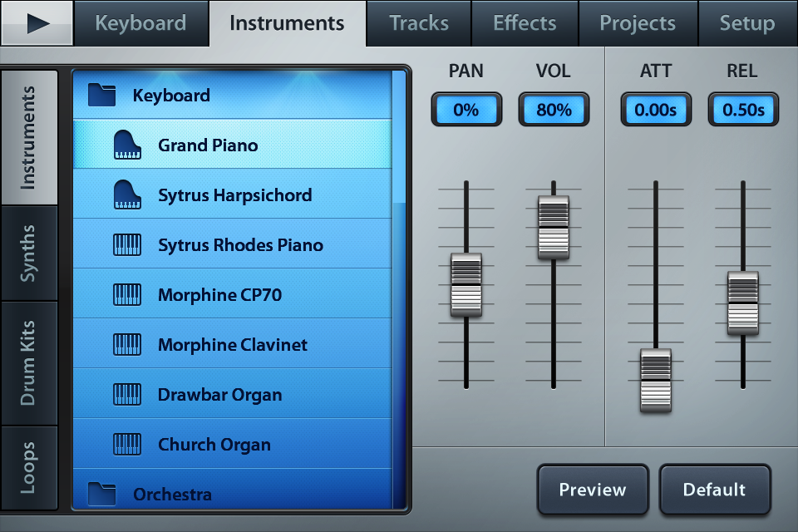Viewport: 798px width, 532px height.
Task: Click the Church Organ keyboard icon
Action: pos(126,445)
